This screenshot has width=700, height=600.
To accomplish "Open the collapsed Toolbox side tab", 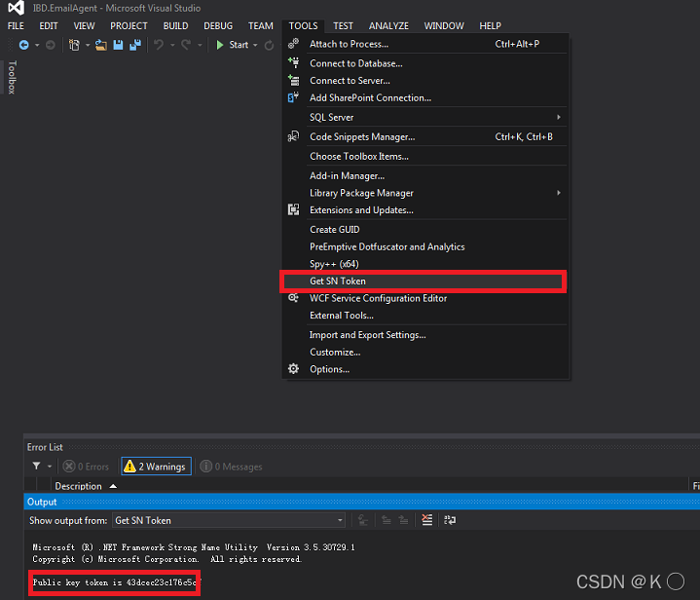I will pyautogui.click(x=12, y=77).
